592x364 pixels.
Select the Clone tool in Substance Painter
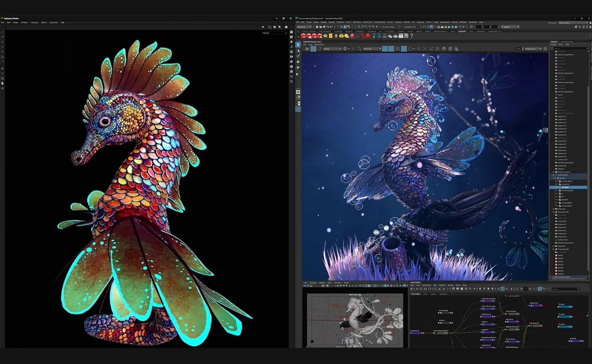coord(2,56)
